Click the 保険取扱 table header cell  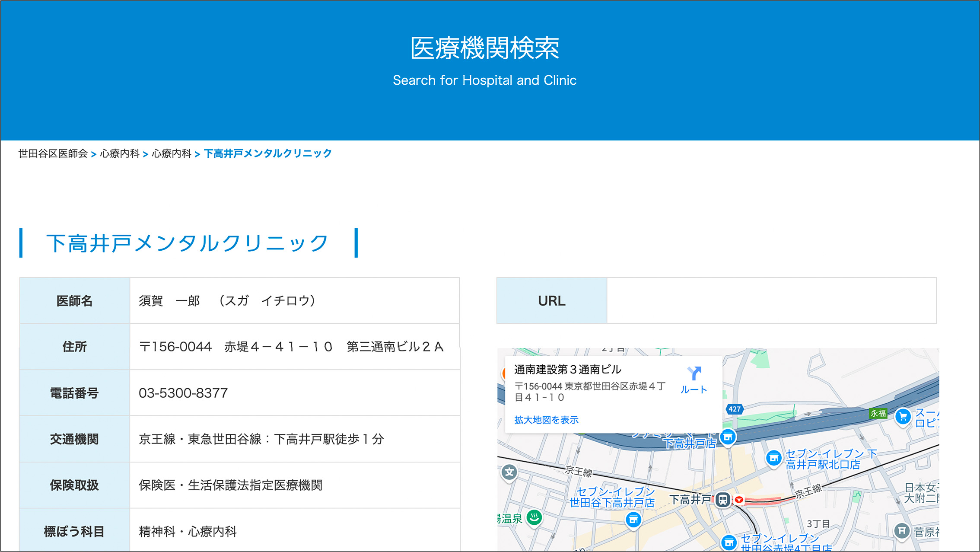tap(75, 485)
